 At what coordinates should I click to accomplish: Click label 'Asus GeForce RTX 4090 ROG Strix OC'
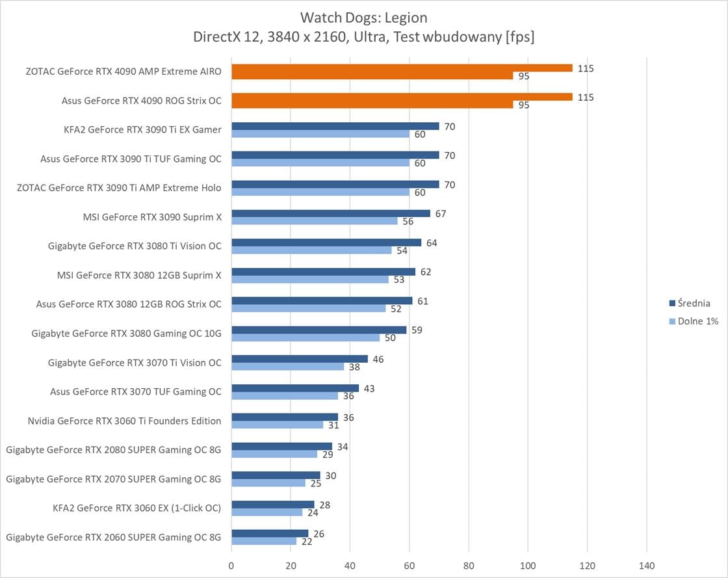pyautogui.click(x=142, y=101)
